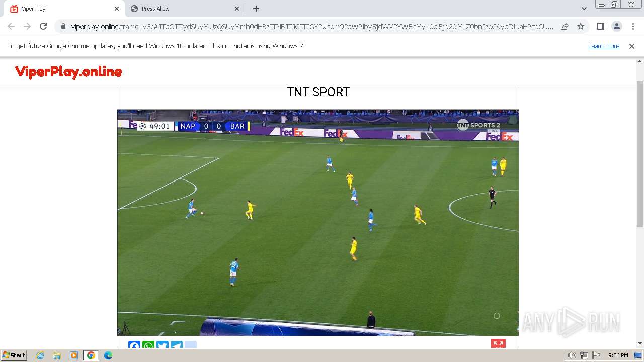
Task: Click the show desktop tray button
Action: point(638,355)
